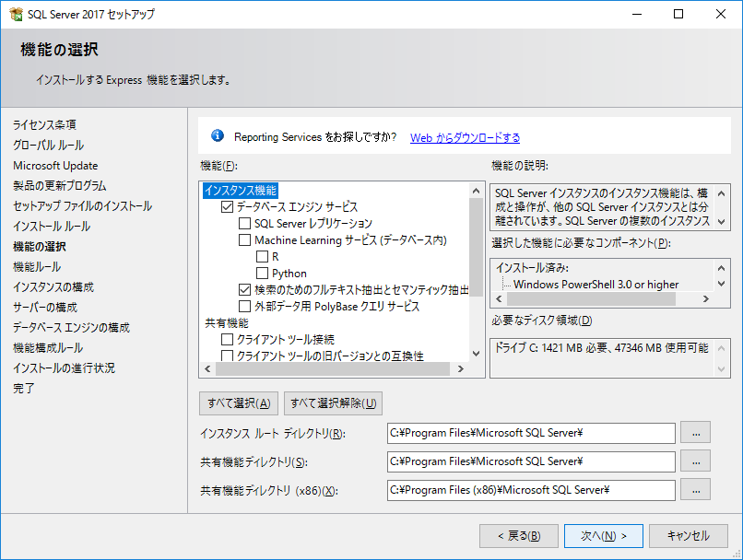Click feature list horizontal scrollbar thumb

(333, 369)
